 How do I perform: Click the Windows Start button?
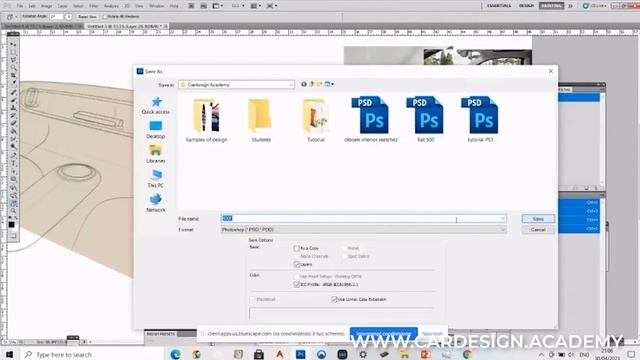9,354
